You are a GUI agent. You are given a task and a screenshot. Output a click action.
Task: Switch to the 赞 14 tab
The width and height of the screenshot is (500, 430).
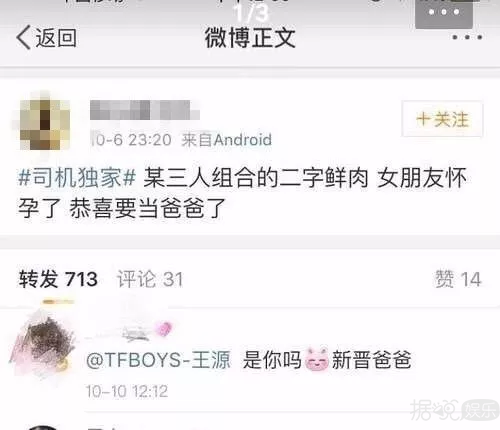[x=458, y=279]
